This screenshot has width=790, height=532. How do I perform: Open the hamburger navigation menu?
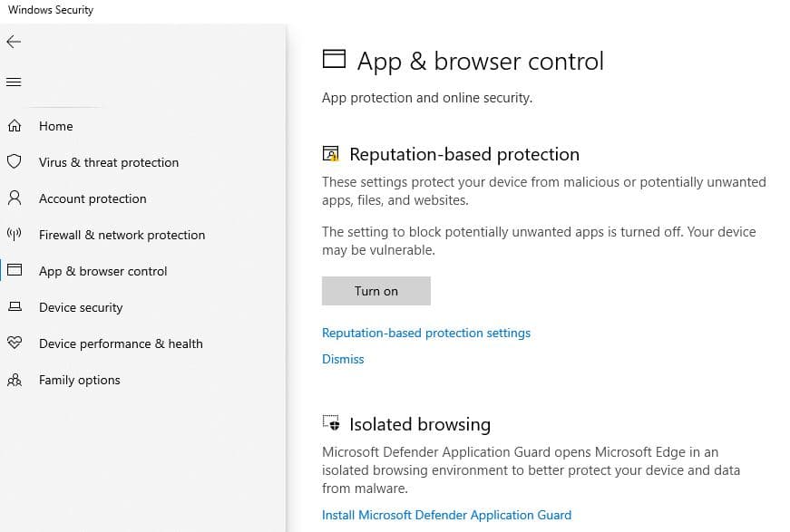point(14,82)
